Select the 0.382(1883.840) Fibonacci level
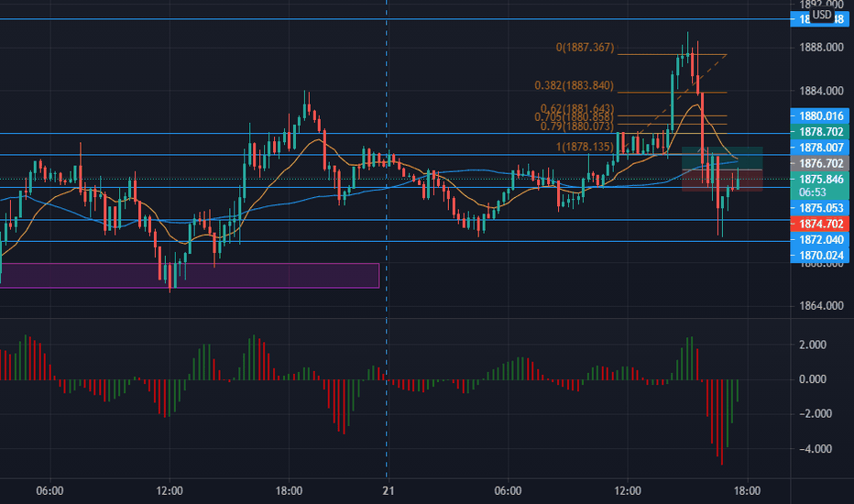 point(574,85)
